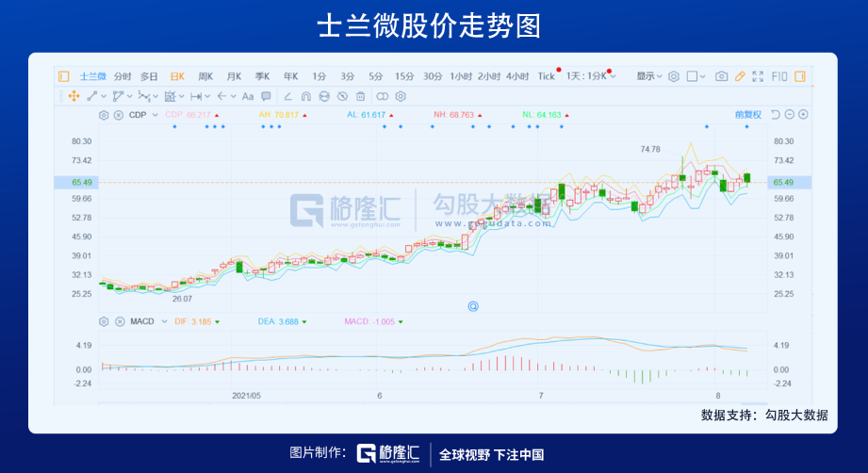
Task: Switch to the 15分 chart period
Action: [404, 76]
